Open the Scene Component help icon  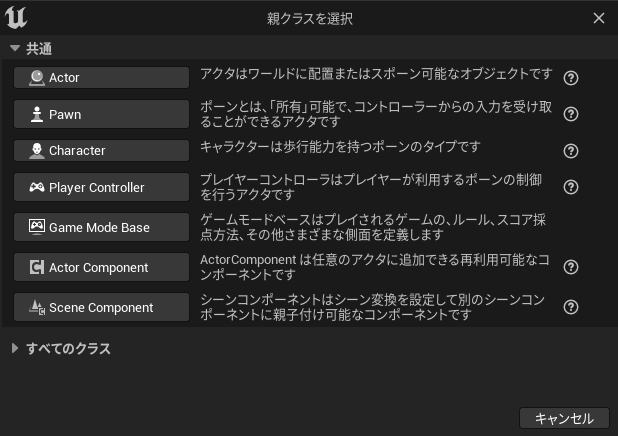(x=571, y=307)
